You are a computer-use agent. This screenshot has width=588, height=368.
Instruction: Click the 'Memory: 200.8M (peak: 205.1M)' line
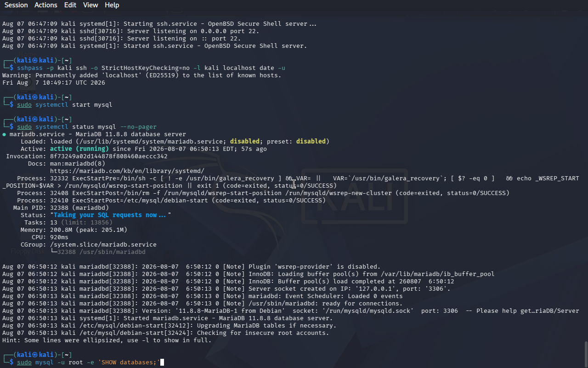(74, 230)
